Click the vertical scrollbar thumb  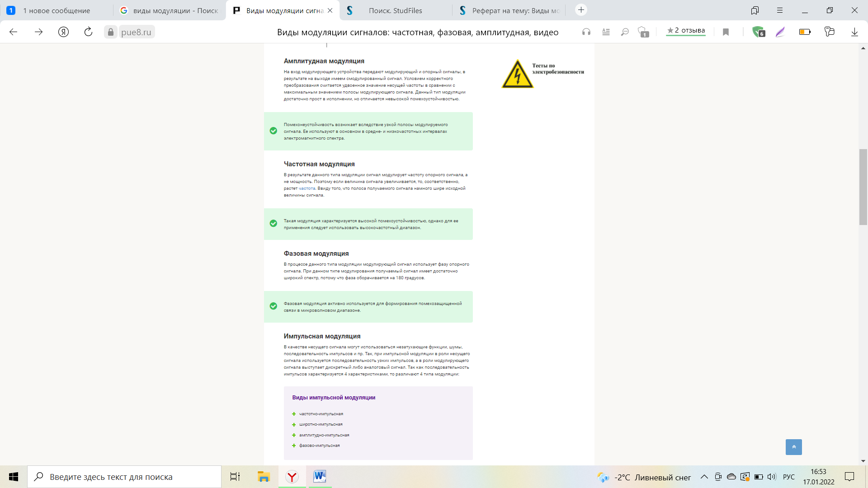coord(863,187)
